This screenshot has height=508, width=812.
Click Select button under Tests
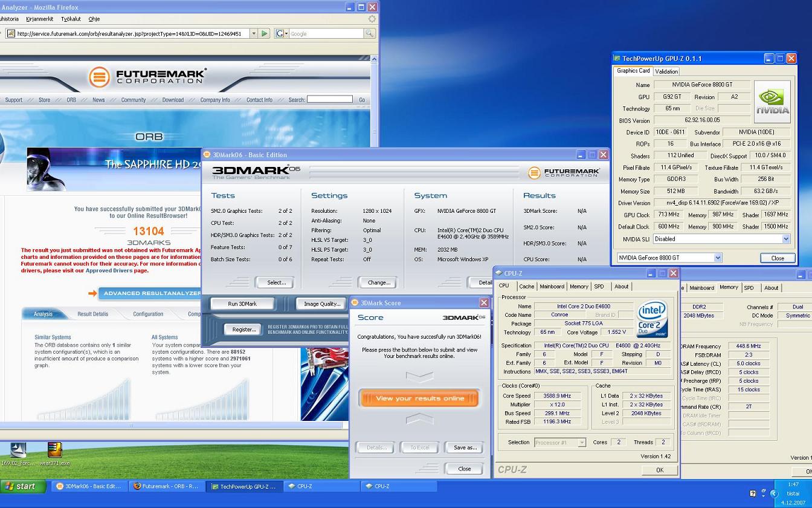click(x=276, y=282)
